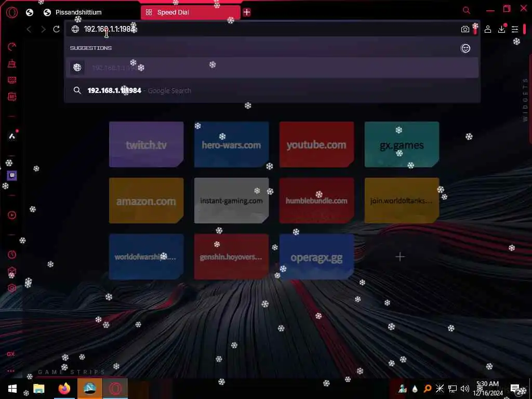532x399 pixels.
Task: Open the search tabs magnifier icon
Action: 467,10
